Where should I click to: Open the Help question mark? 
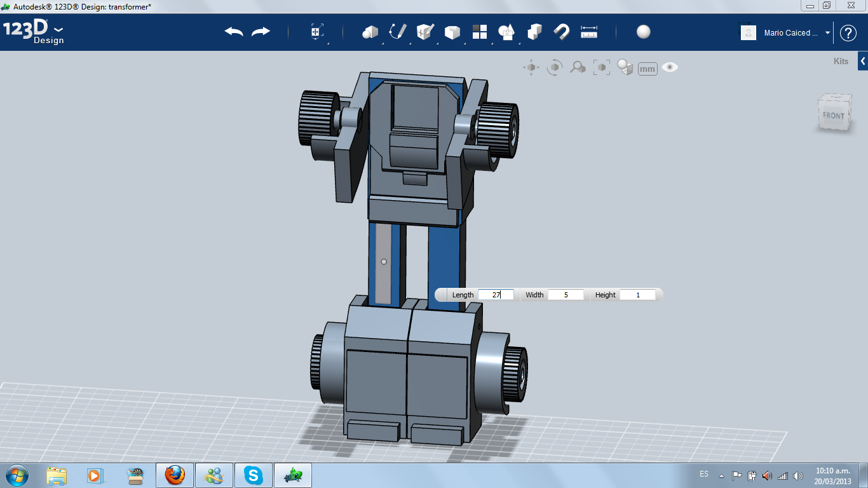848,33
